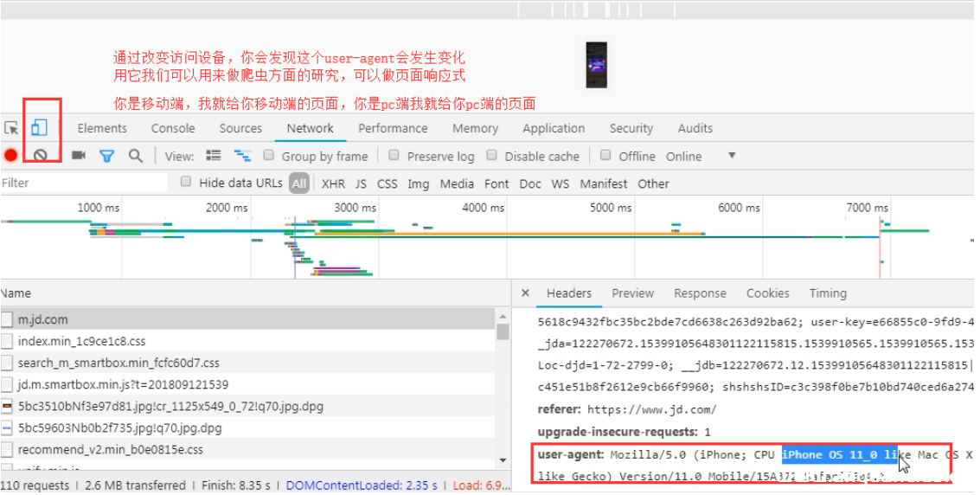The width and height of the screenshot is (980, 495).
Task: Select index.min_1c9ce1c8.css request
Action: (x=248, y=341)
